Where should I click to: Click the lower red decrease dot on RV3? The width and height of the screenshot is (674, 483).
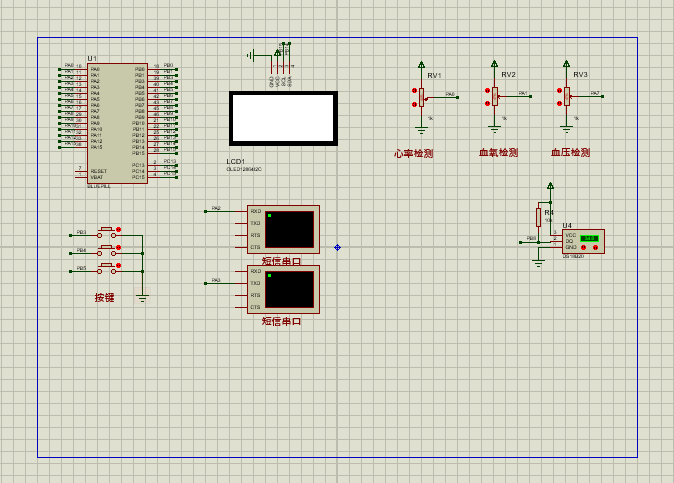pos(559,104)
